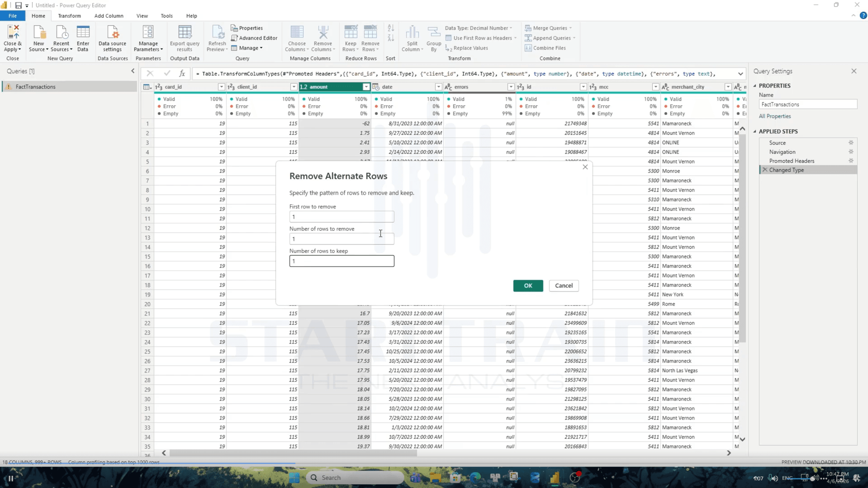Click OK in Remove Alternate Rows
Viewport: 868px width, 488px height.
point(528,286)
